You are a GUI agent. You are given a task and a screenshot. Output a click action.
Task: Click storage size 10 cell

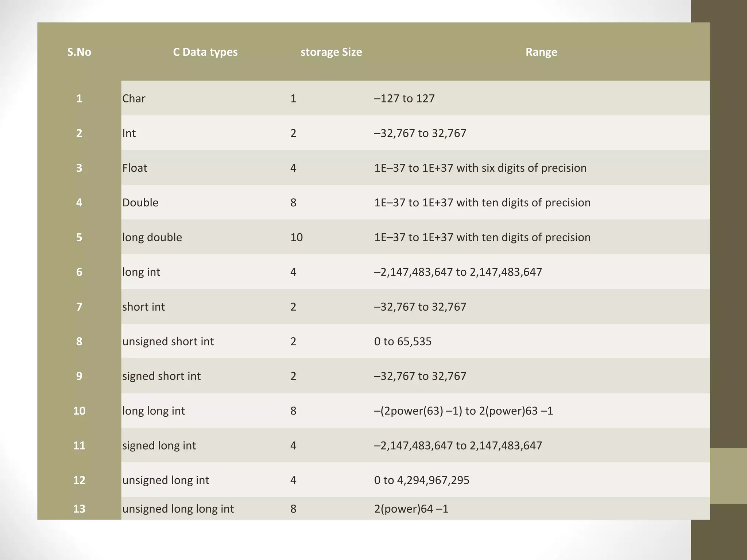coord(296,237)
